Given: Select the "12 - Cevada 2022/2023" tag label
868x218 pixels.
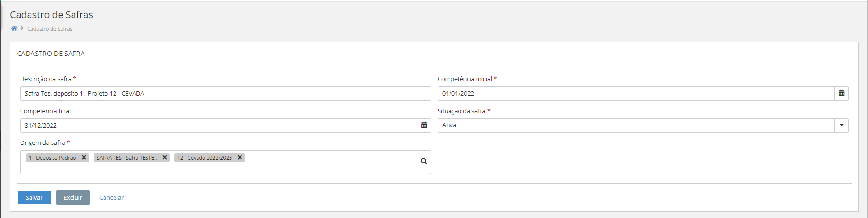Looking at the screenshot, I should [x=205, y=158].
